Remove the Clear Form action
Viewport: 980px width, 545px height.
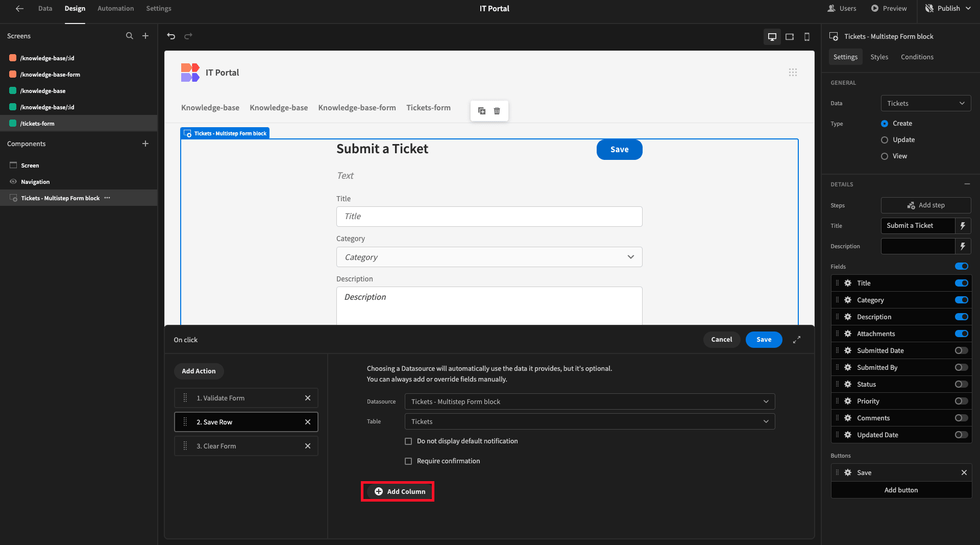tap(308, 446)
